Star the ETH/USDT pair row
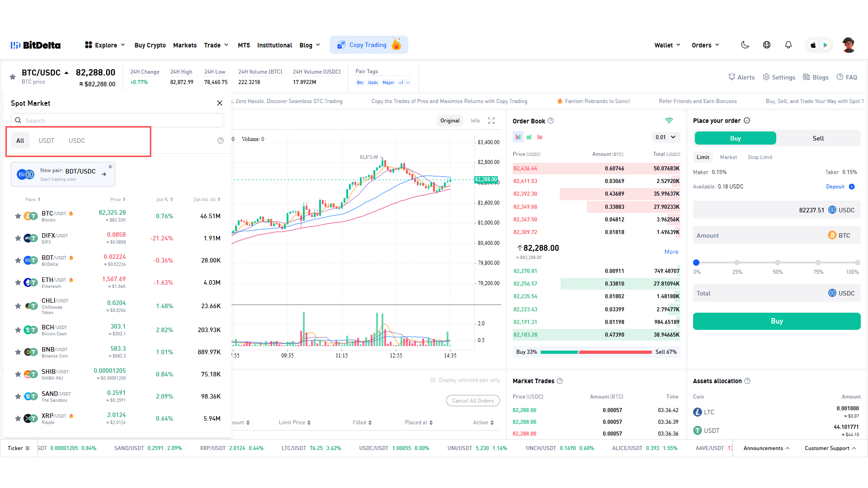868x488 pixels. pos(18,282)
